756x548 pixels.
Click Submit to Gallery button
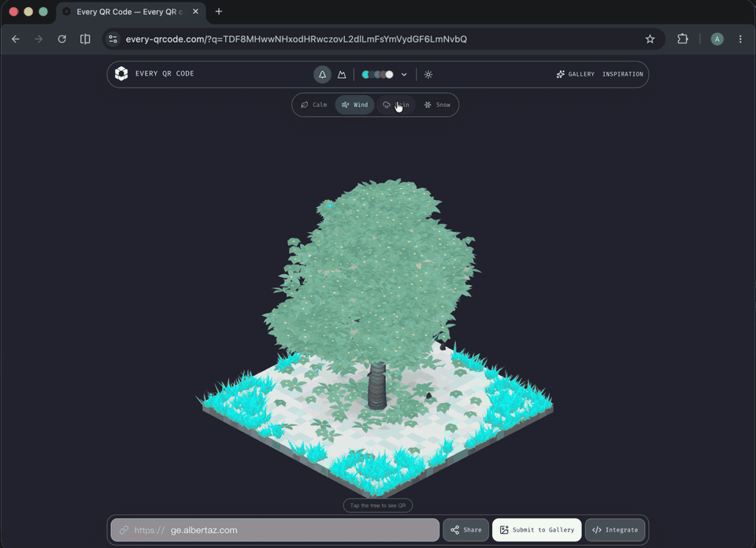pyautogui.click(x=536, y=530)
